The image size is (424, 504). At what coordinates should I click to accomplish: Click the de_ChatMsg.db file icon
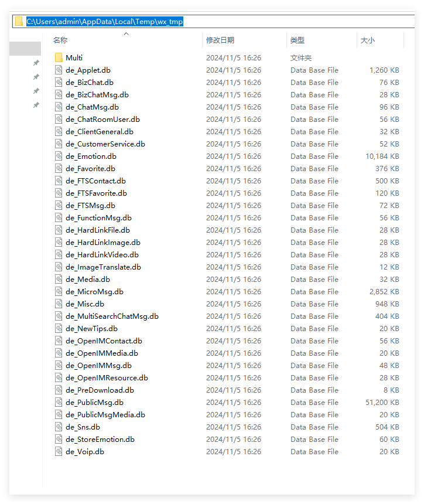click(59, 107)
